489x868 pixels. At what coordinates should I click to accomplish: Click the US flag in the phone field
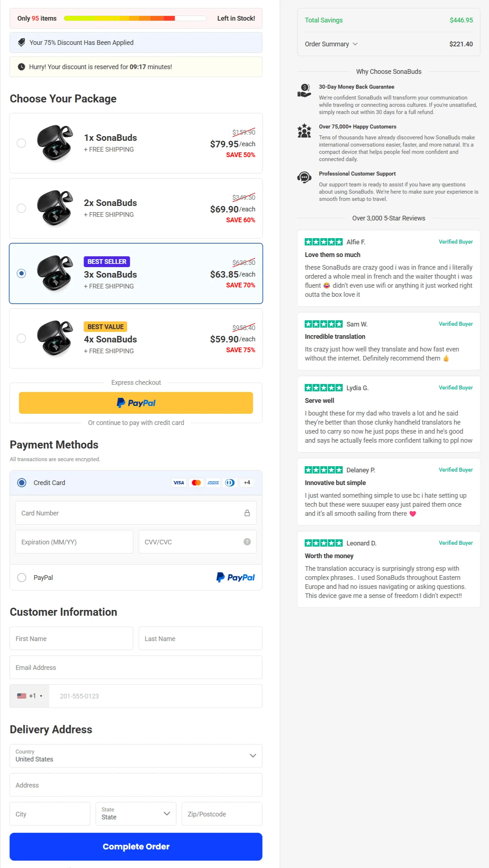coord(22,696)
